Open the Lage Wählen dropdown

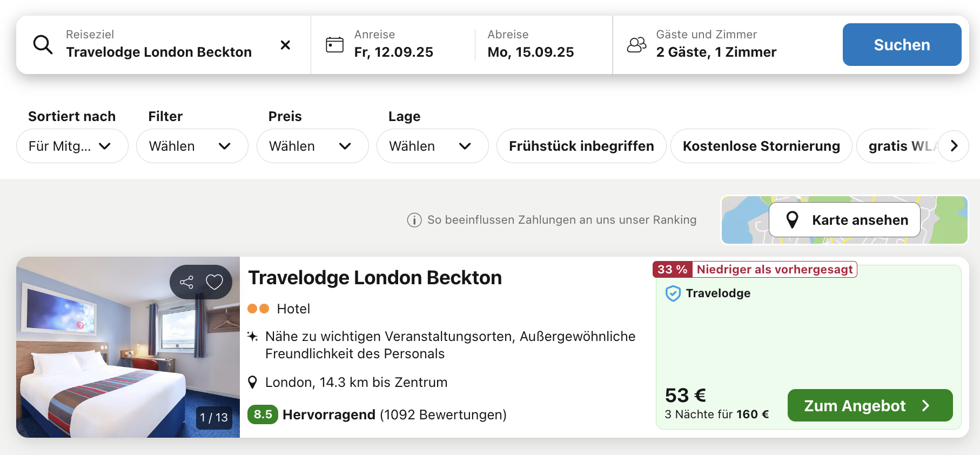(x=433, y=146)
